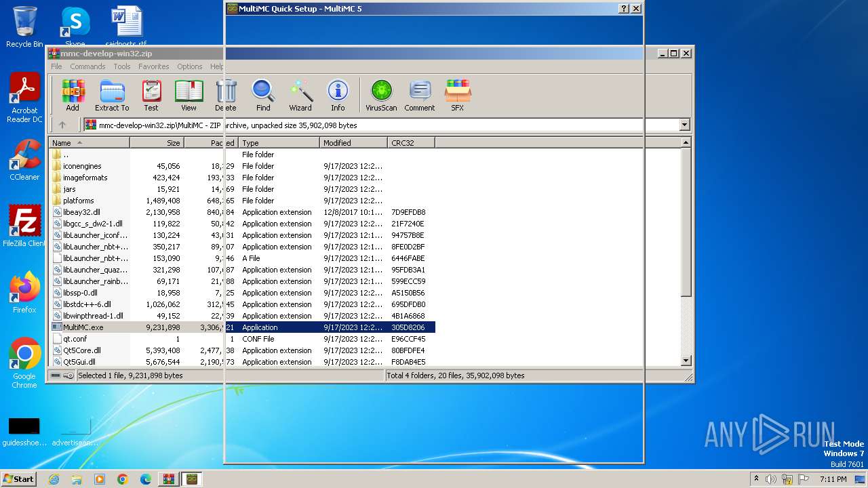Screen dimensions: 868x488
Task: Sort by the CRC32 column header
Action: tap(412, 143)
